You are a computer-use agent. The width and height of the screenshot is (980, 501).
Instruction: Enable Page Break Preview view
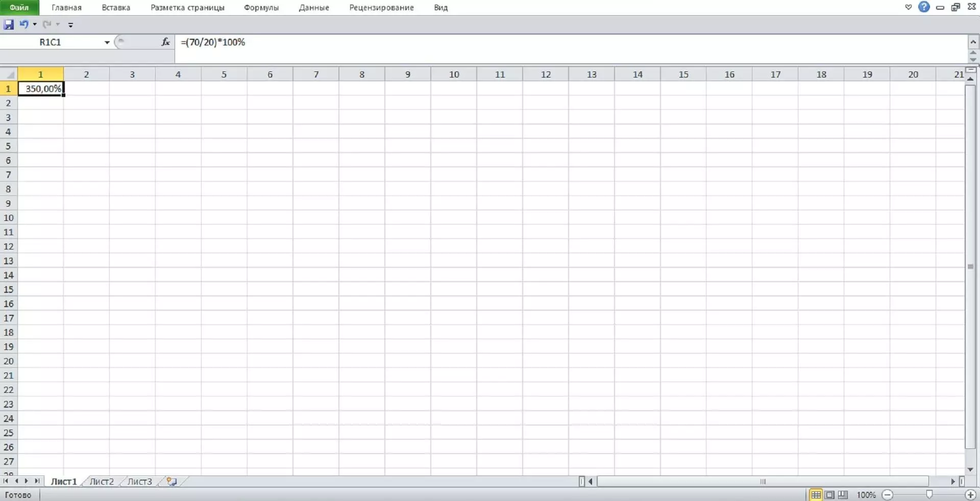843,495
